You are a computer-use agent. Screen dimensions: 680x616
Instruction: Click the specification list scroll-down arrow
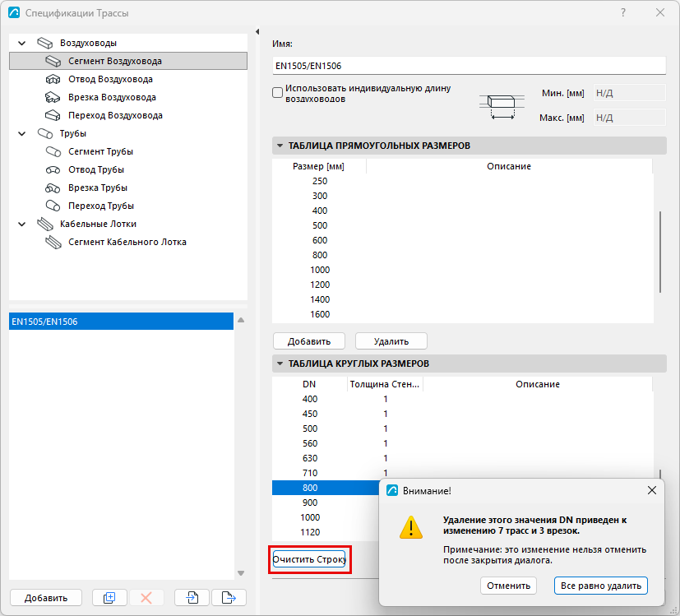pyautogui.click(x=241, y=573)
